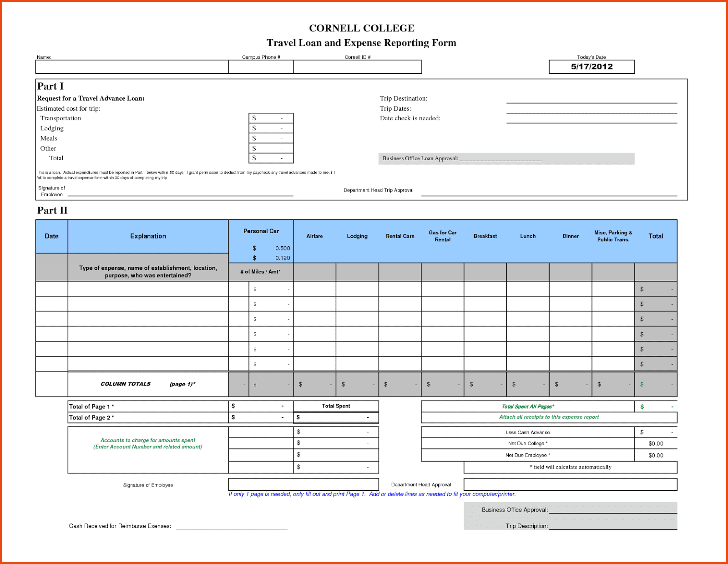This screenshot has width=728, height=564.
Task: Click the Department Head Trip Approval line
Action: pos(549,191)
